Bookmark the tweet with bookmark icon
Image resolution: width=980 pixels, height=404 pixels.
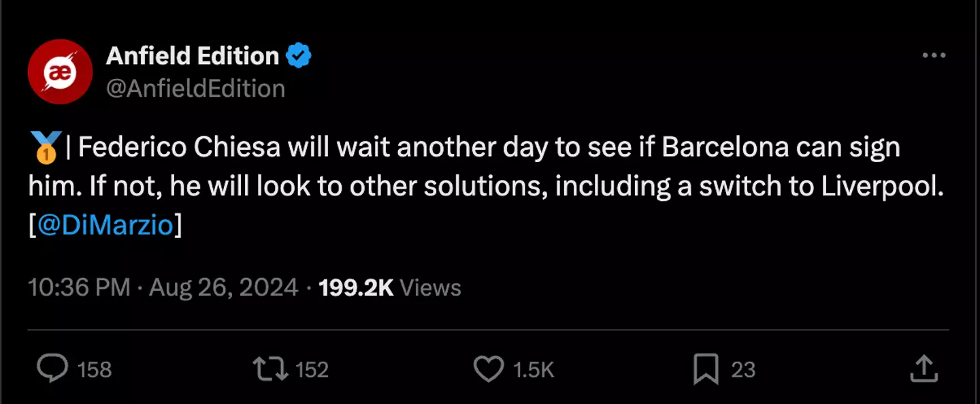706,370
